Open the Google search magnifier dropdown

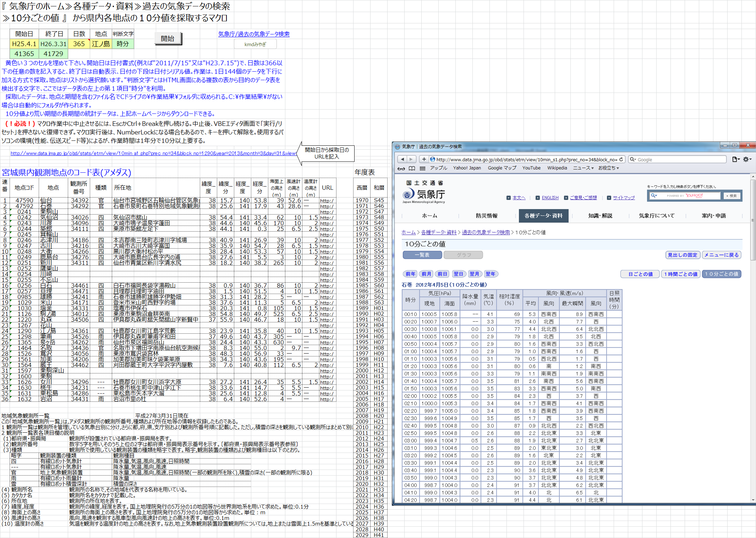pyautogui.click(x=633, y=159)
